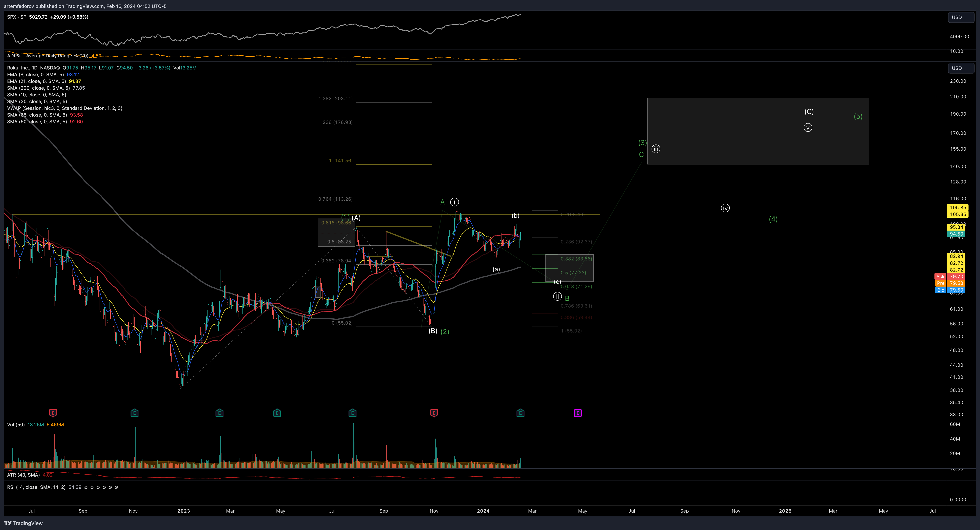This screenshot has height=530, width=980.
Task: Click the green (3) wave label
Action: click(x=643, y=142)
